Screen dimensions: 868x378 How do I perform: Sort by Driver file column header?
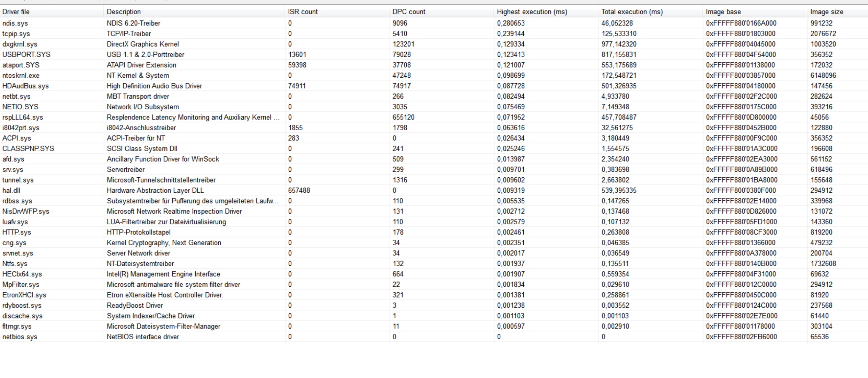[x=16, y=11]
